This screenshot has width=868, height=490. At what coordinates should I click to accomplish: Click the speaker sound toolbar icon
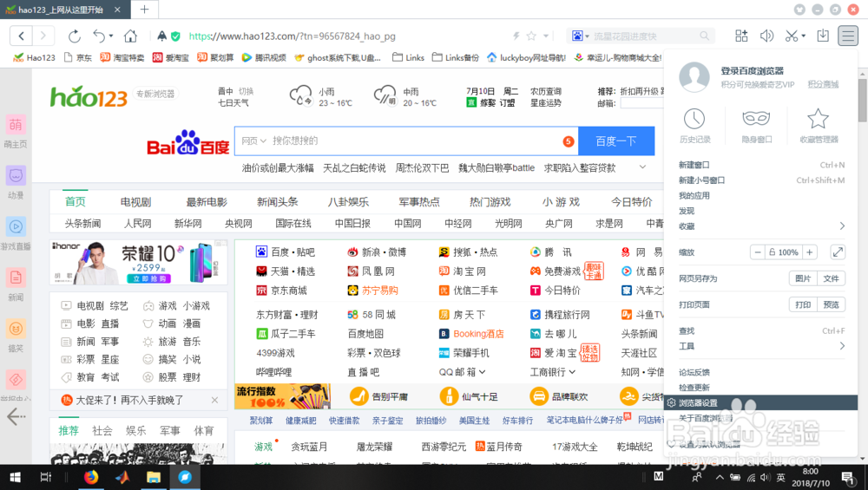pos(766,36)
